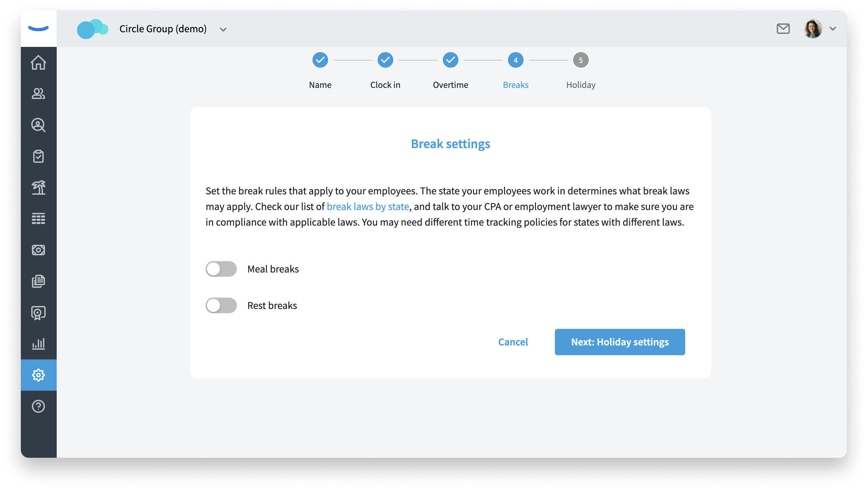868x489 pixels.
Task: Open the break laws by state link
Action: [x=368, y=206]
